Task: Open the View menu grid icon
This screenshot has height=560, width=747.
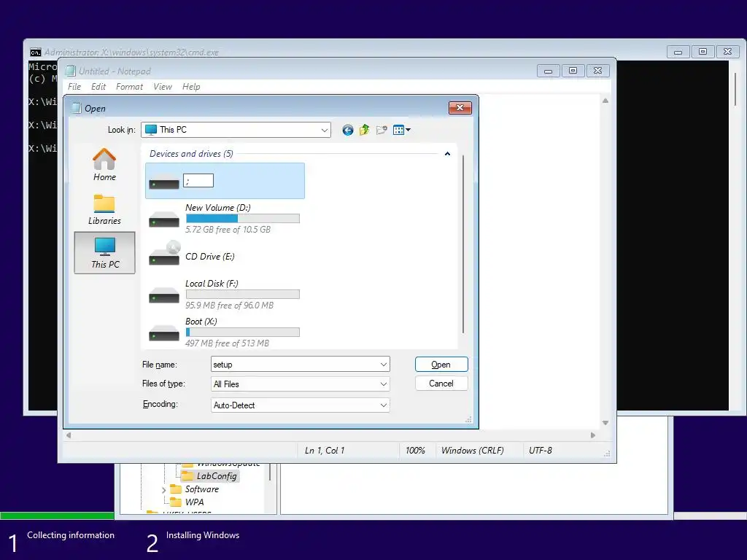Action: click(x=398, y=130)
